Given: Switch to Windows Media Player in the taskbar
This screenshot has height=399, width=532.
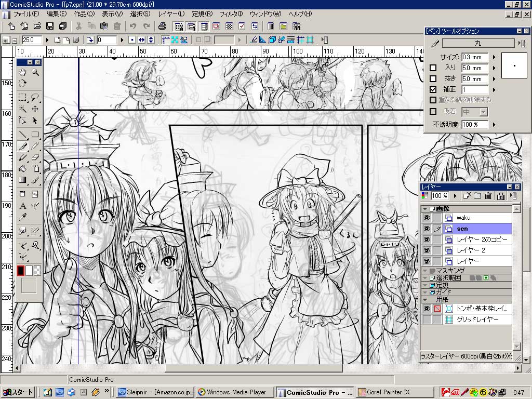Looking at the screenshot, I should pyautogui.click(x=234, y=392).
